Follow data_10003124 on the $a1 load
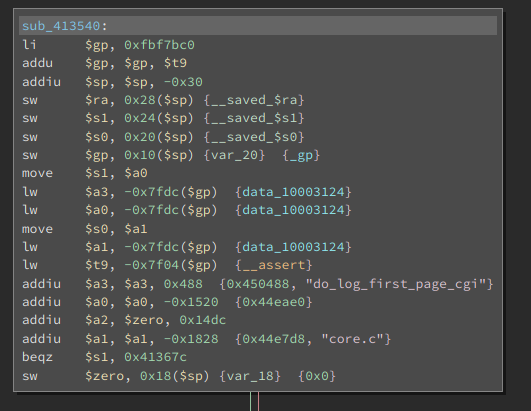The width and height of the screenshot is (531, 411). coord(293,247)
